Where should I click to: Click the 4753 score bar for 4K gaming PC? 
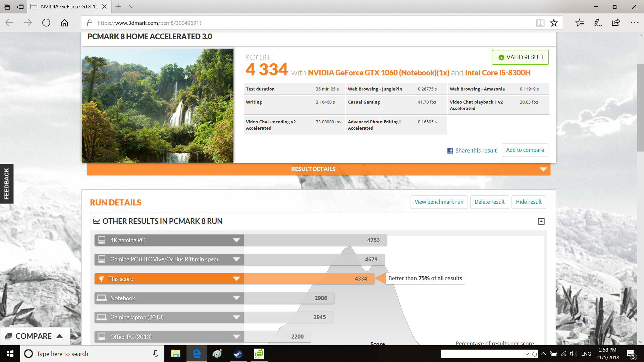(x=315, y=240)
